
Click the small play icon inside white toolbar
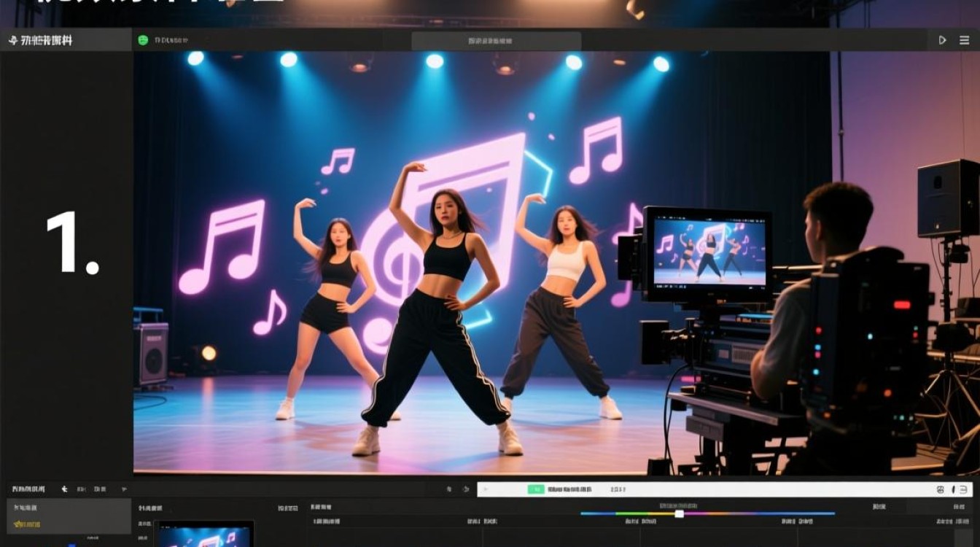pos(486,489)
